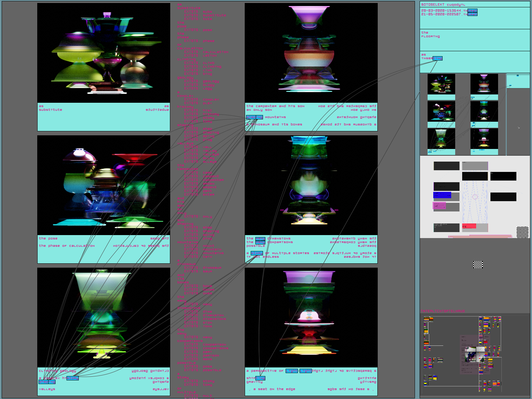The height and width of the screenshot is (399, 532).
Task: Select highlighted 'ting' in the word 'shifting'
Action: 260,378
